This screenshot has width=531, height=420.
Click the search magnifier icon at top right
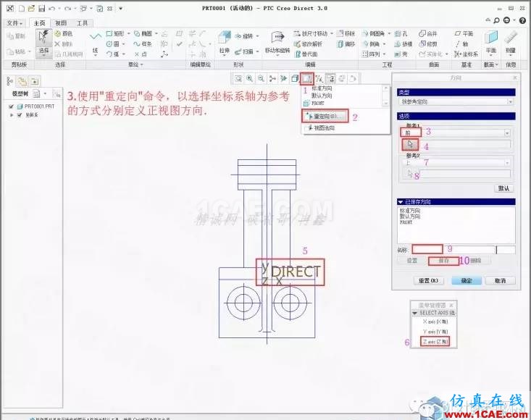pos(496,21)
